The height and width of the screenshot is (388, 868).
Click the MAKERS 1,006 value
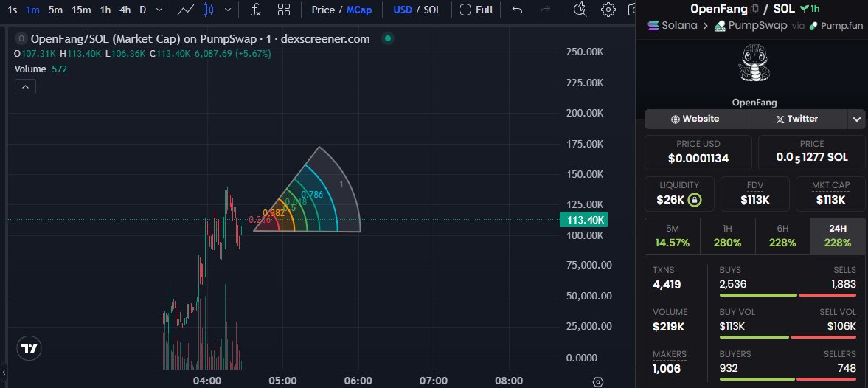(667, 368)
